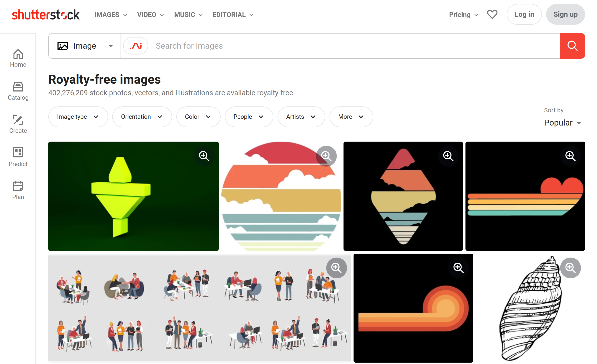This screenshot has height=364, width=597.
Task: Click inside the image search field
Action: coord(291,46)
